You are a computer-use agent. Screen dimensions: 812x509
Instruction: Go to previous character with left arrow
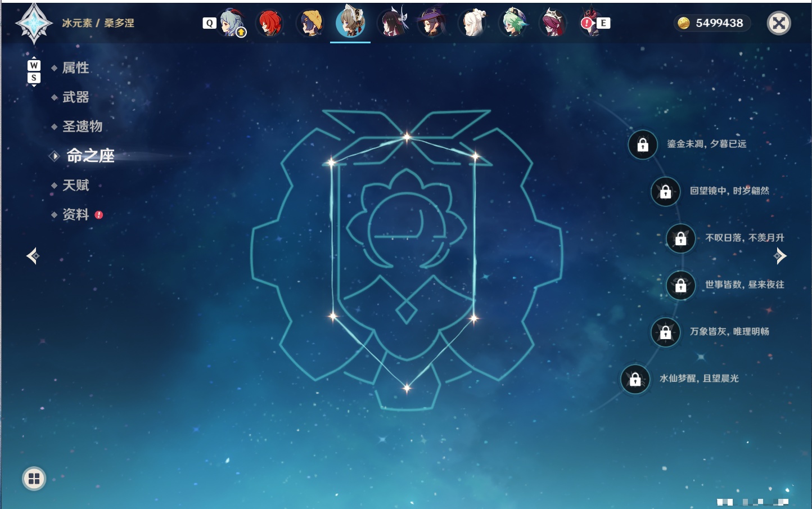pyautogui.click(x=33, y=256)
